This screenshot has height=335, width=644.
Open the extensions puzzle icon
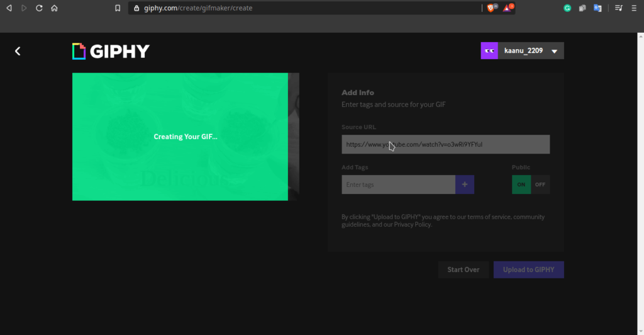tap(582, 8)
